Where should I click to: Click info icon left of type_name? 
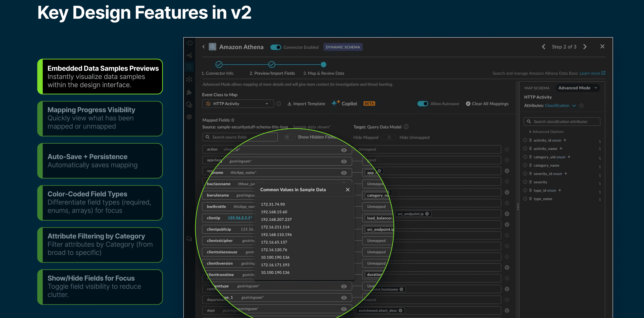point(525,199)
